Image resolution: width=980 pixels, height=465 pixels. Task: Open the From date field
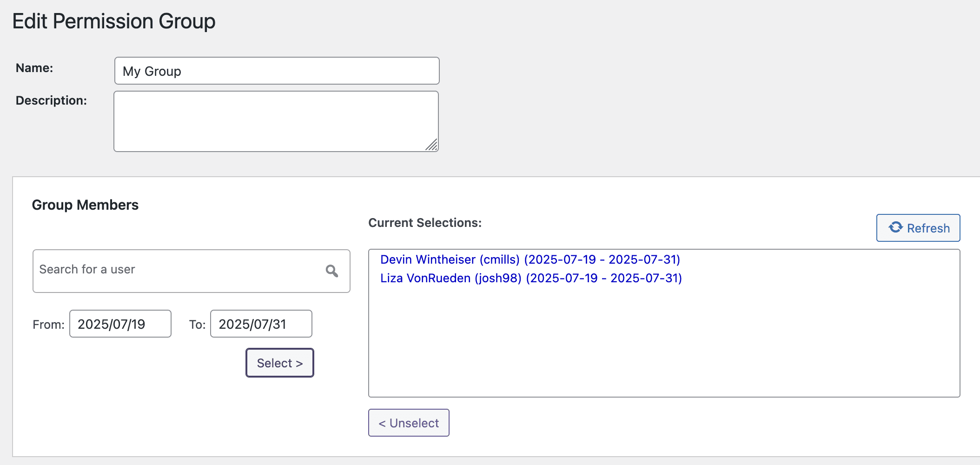[120, 324]
